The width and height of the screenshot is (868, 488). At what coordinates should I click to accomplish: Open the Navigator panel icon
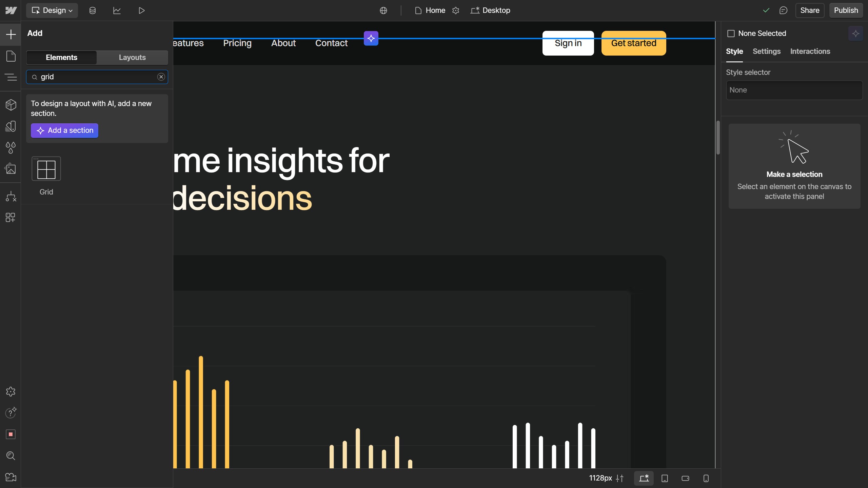11,77
